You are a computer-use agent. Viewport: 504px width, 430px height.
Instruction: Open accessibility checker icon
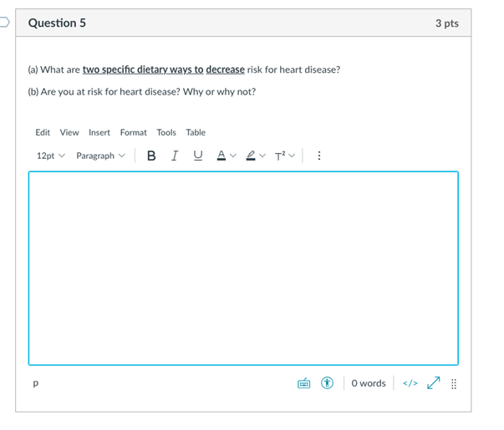coord(327,383)
